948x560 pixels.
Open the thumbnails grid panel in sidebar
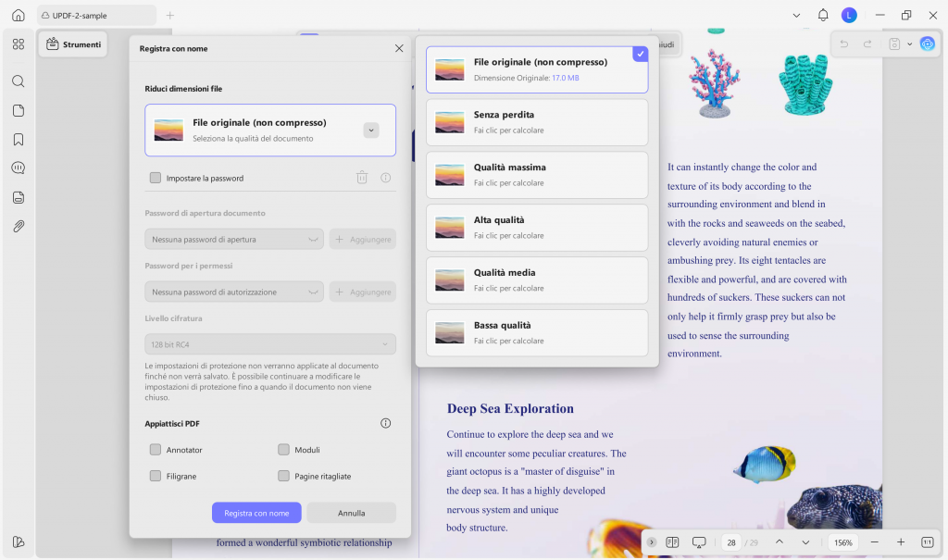coord(19,44)
